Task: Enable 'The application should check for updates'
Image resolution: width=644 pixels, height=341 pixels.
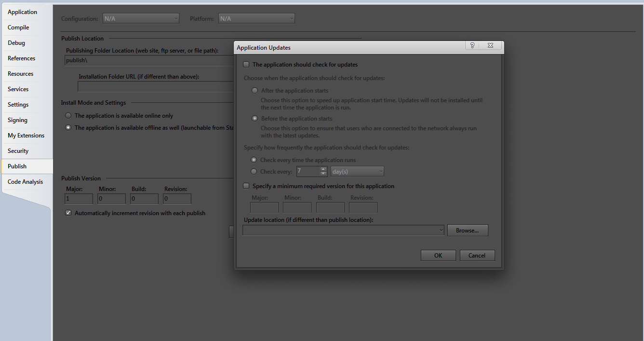Action: [x=246, y=65]
